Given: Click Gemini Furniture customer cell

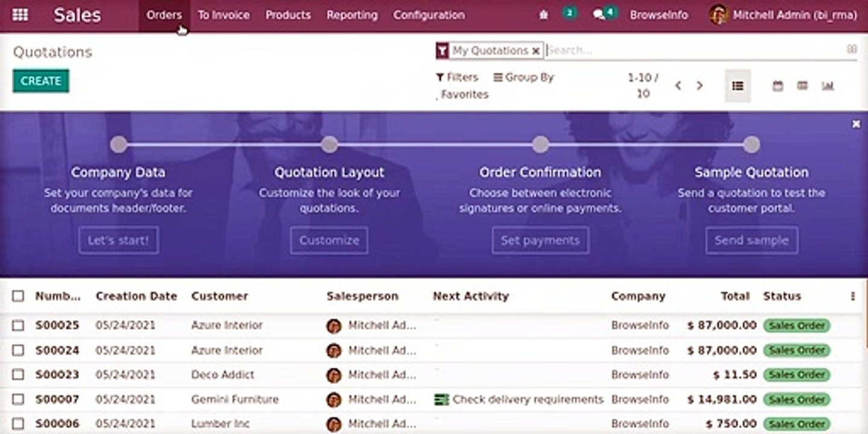Looking at the screenshot, I should [x=235, y=399].
